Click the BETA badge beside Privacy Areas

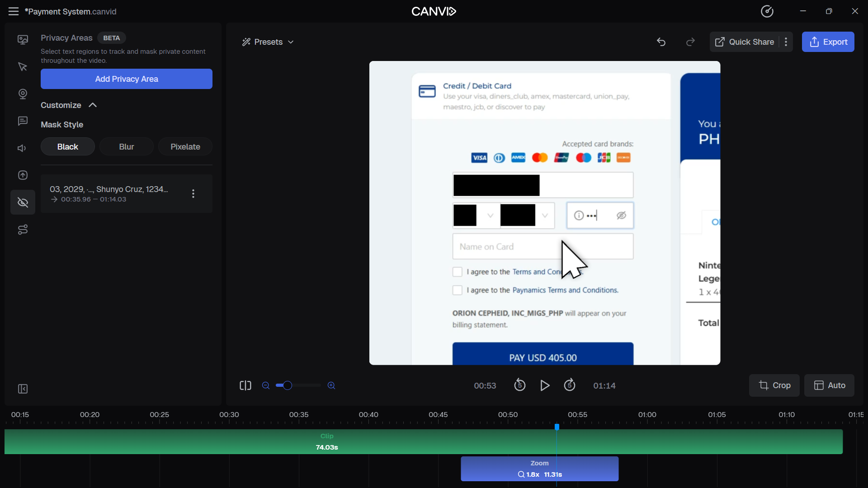(112, 38)
